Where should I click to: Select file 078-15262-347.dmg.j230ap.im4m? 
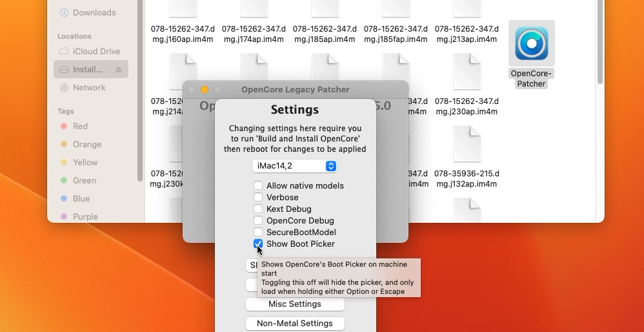[467, 107]
